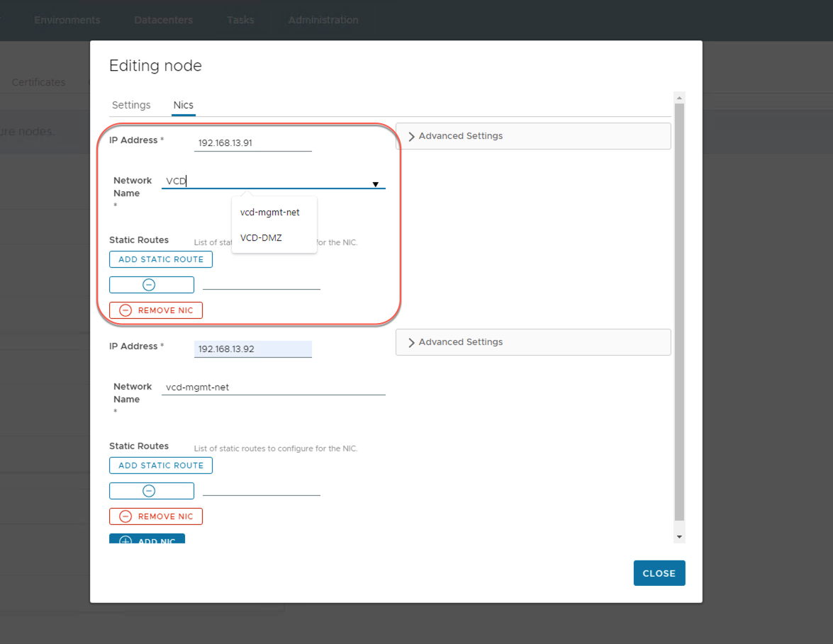Click the plus icon on Add NIC

[x=125, y=541]
